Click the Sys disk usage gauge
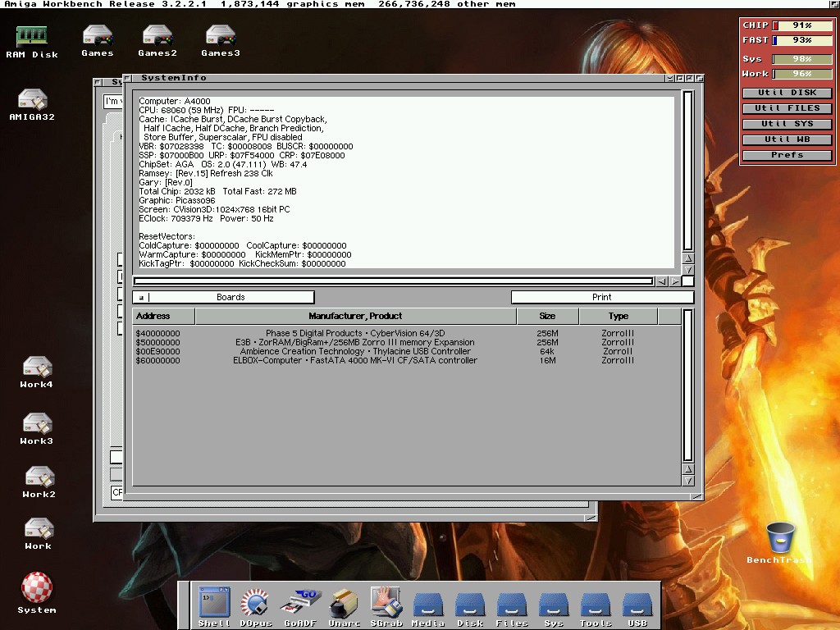 (x=802, y=59)
